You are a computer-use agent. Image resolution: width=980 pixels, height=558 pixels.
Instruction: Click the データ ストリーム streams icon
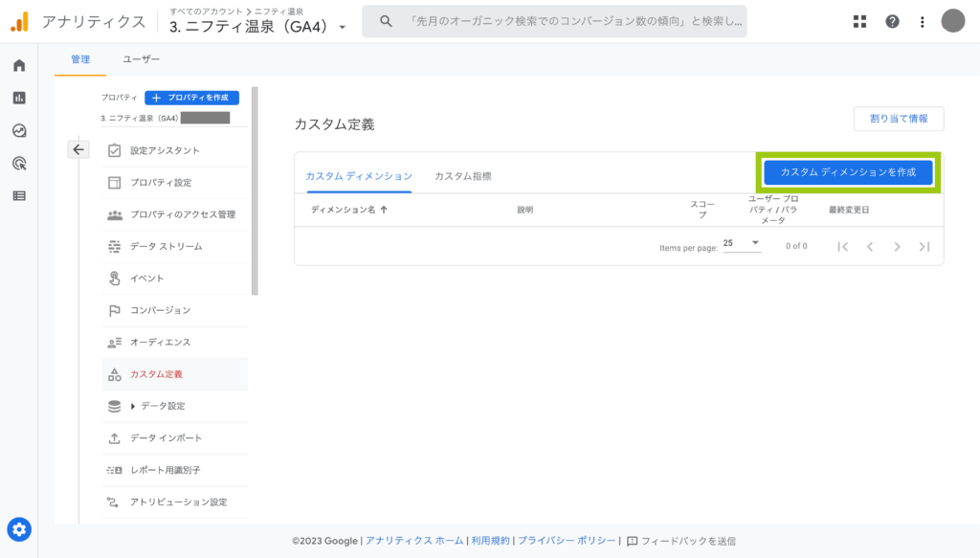click(115, 246)
